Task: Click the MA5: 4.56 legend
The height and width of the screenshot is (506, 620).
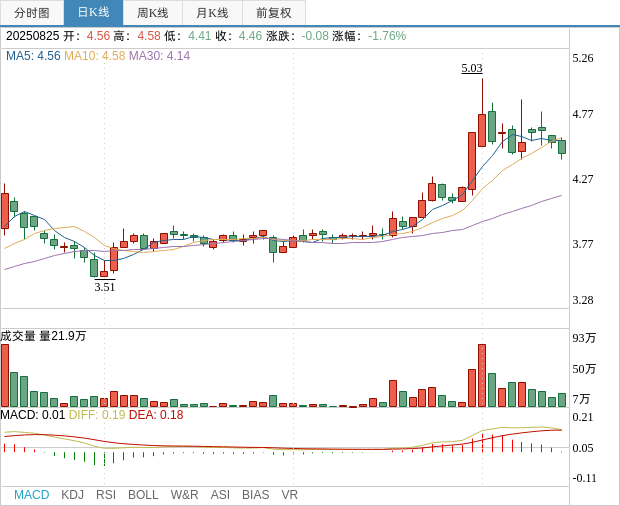Action: tap(33, 56)
